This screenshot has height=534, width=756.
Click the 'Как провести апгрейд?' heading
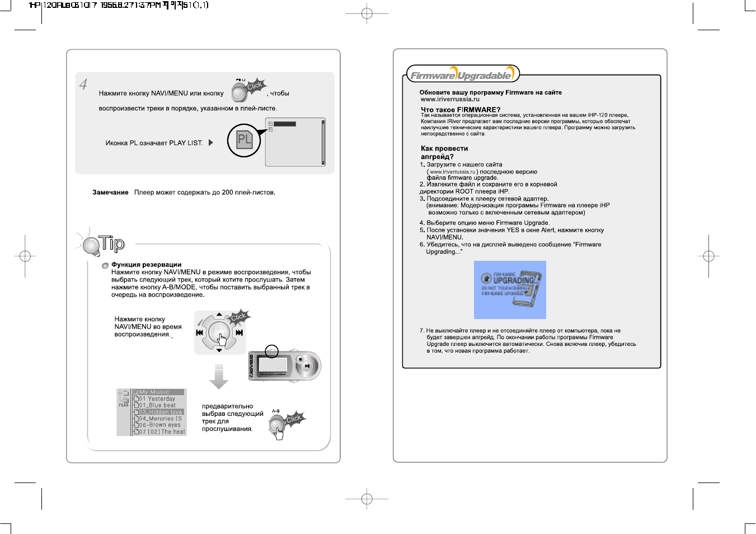pos(444,152)
